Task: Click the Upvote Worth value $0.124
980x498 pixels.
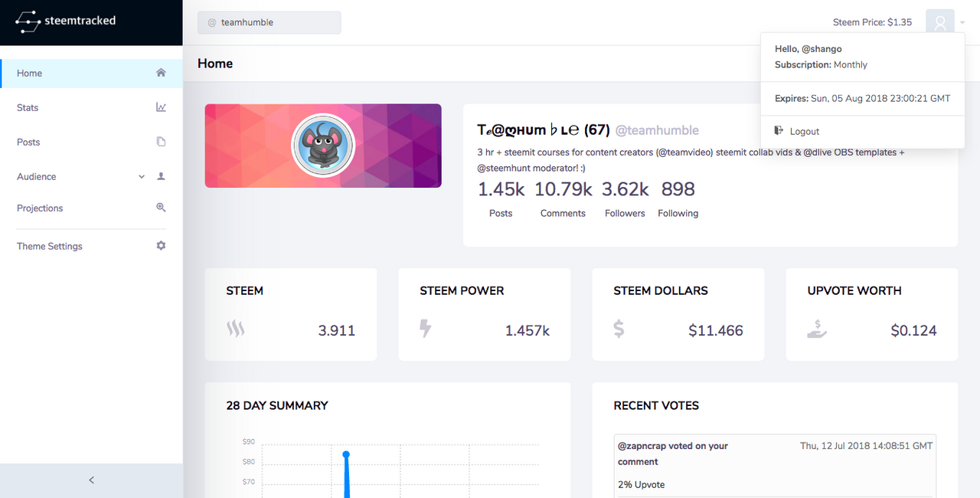Action: [914, 331]
